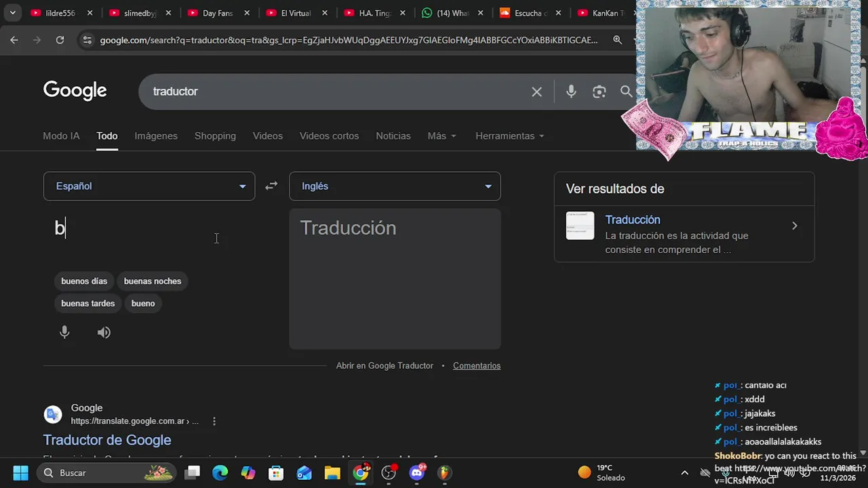This screenshot has width=868, height=488.
Task: Open Microsoft Store from taskbar
Action: point(276,472)
